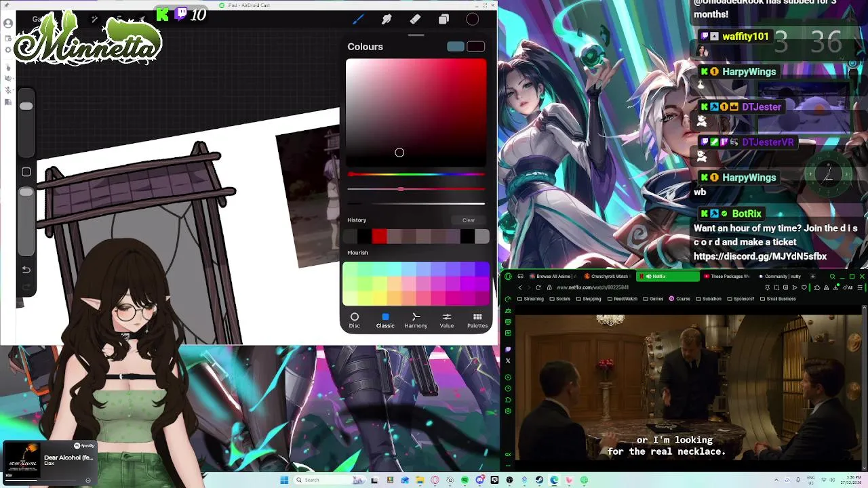Open the Streaming bookmarks folder
This screenshot has height=488, width=868.
click(530, 299)
